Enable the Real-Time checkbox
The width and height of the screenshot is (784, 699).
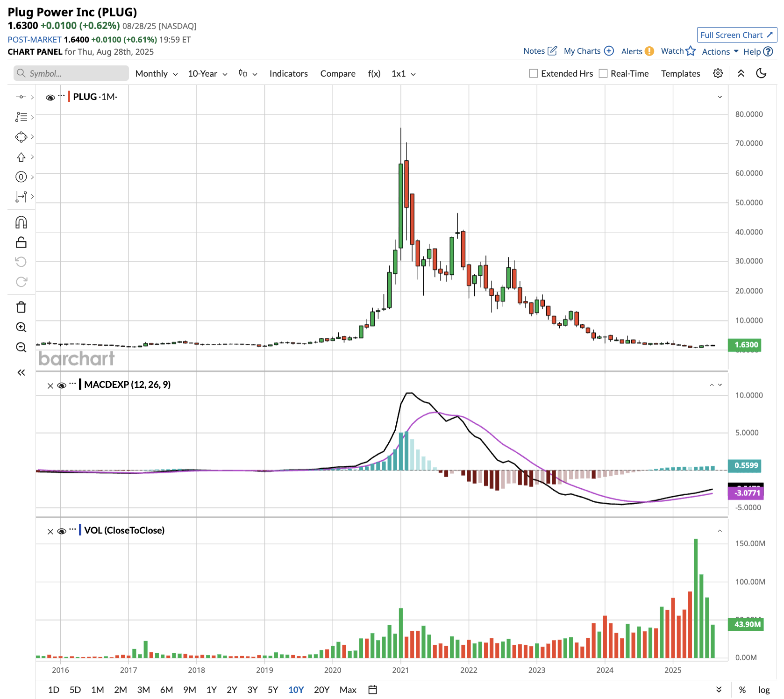[x=603, y=73]
